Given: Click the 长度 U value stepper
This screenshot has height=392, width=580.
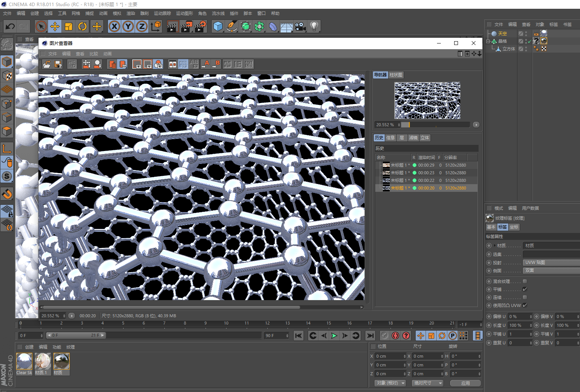Looking at the screenshot, I should [530, 325].
